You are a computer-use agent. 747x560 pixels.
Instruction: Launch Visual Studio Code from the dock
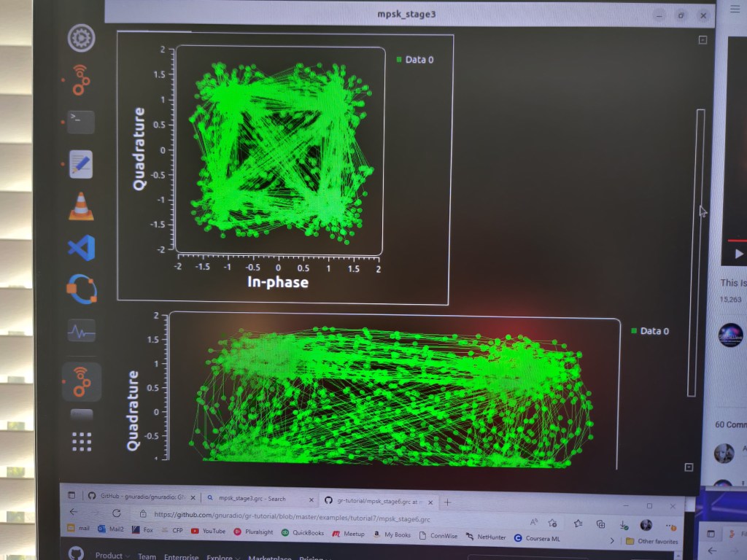(81, 249)
